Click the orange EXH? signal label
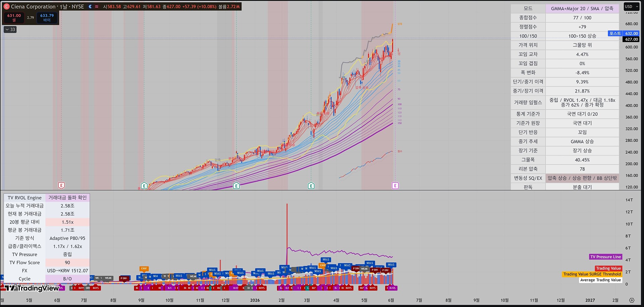The width and height of the screenshot is (644, 307). coord(144,268)
